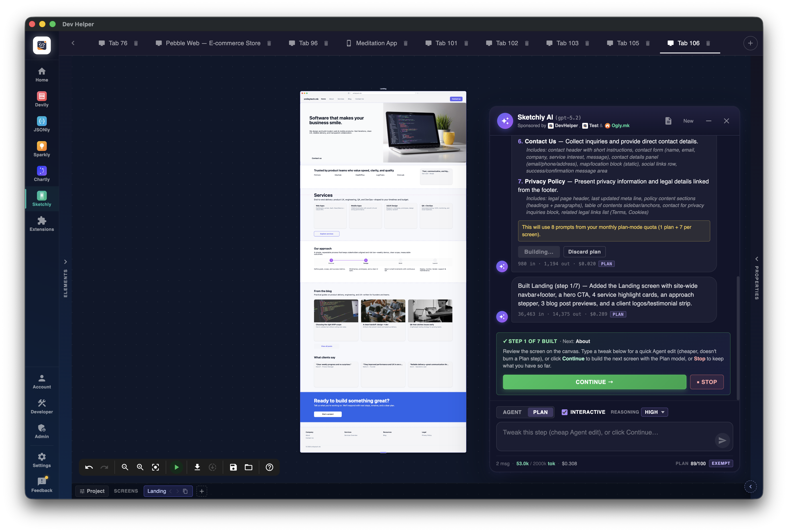Open the Sparkly tool
The height and width of the screenshot is (532, 788).
(42, 149)
